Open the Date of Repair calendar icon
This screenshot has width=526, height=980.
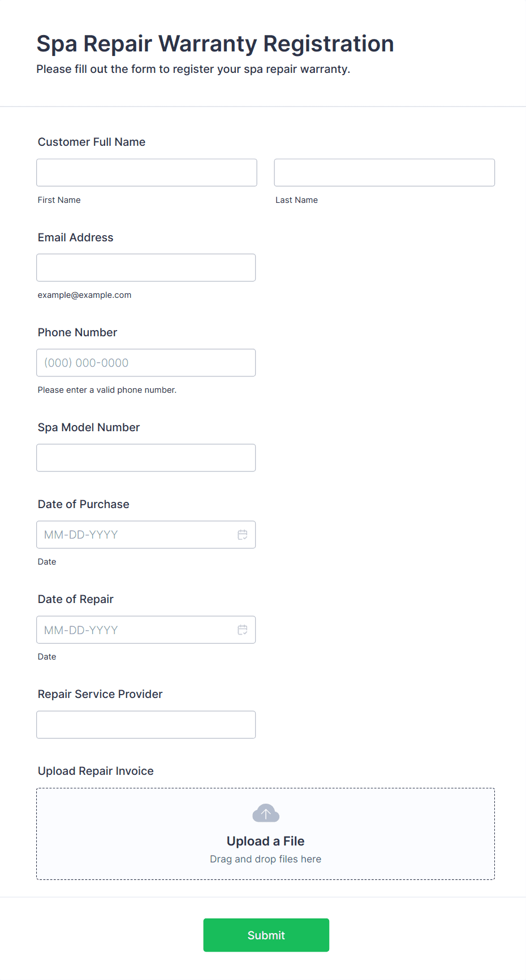click(x=243, y=630)
